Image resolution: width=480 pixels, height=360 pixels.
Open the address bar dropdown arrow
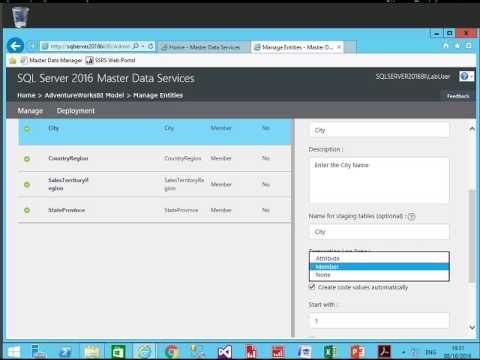[x=143, y=46]
